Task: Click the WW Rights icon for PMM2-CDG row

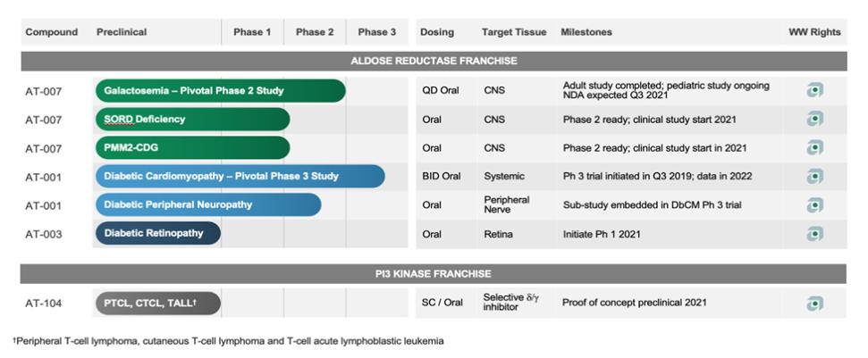Action: tap(814, 147)
